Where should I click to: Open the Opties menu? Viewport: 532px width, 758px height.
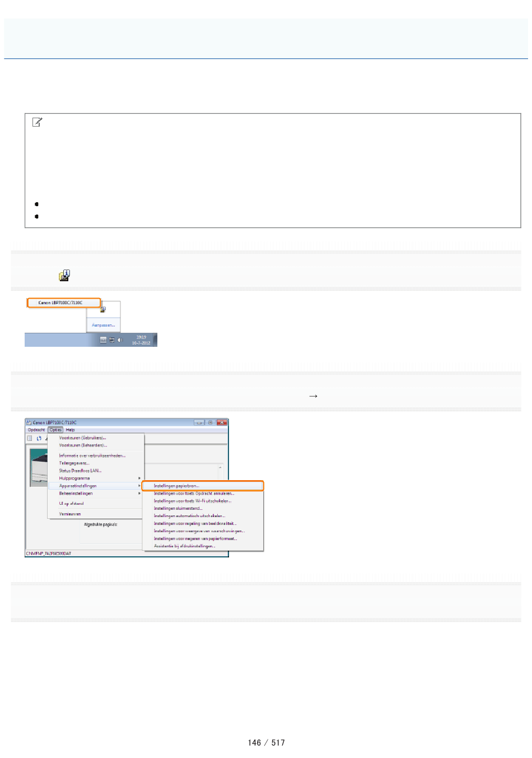point(55,430)
